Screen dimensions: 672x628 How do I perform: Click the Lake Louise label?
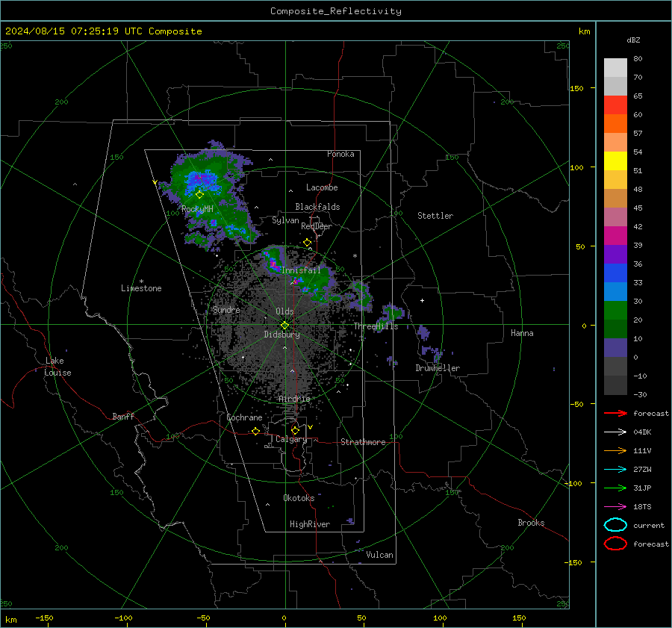(57, 367)
